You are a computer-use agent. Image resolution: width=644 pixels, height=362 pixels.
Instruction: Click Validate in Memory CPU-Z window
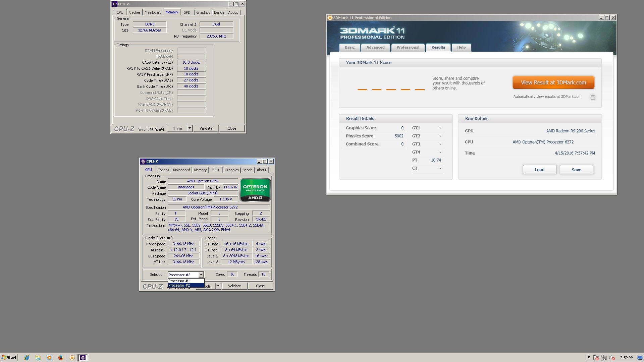tap(206, 128)
